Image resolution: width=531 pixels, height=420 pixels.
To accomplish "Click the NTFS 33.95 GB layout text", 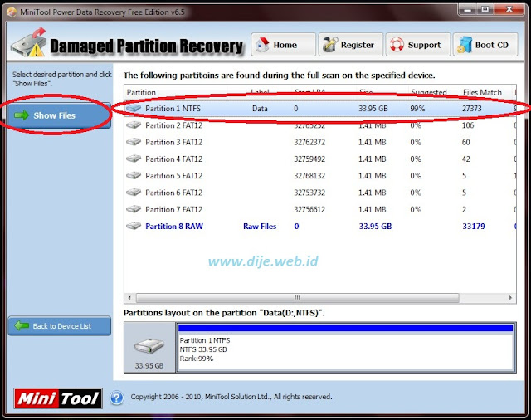I will [x=203, y=349].
